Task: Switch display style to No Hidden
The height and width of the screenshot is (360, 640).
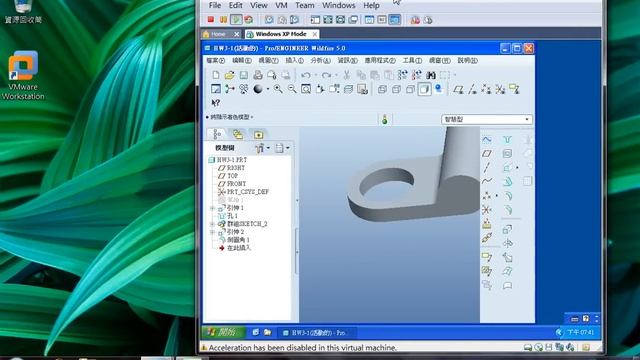Action: coord(410,89)
